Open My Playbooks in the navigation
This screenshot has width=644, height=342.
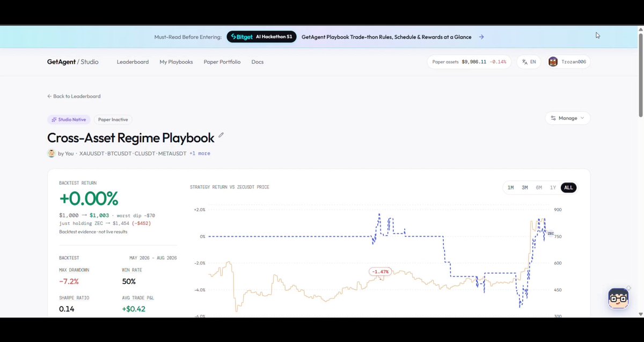coord(176,62)
